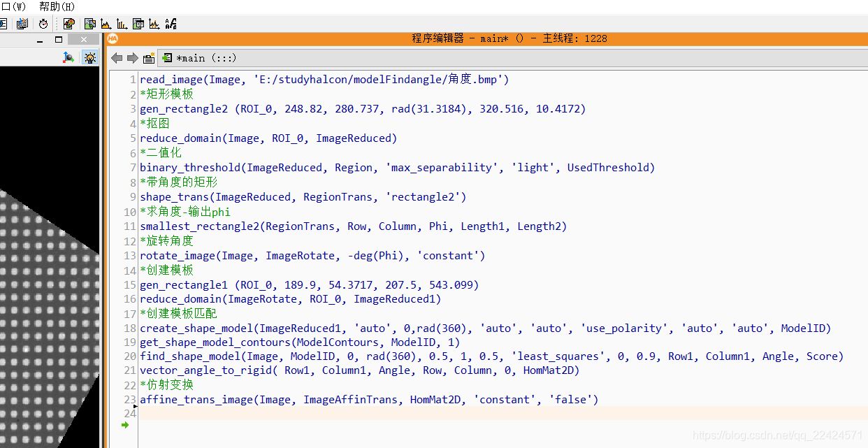Open the feature inspection tool

(138, 24)
